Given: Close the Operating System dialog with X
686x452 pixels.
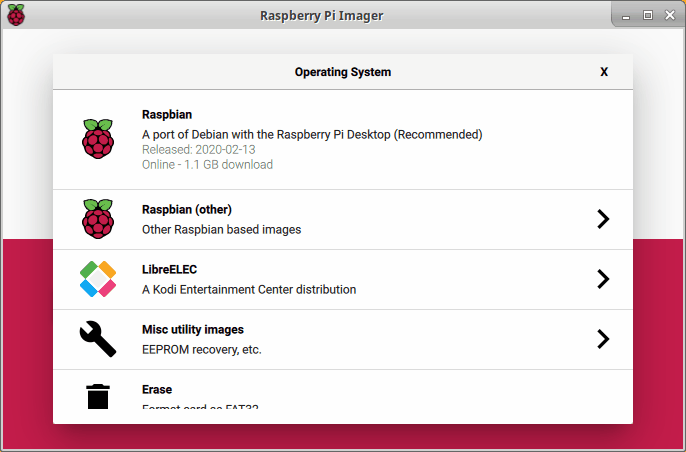Looking at the screenshot, I should 604,72.
